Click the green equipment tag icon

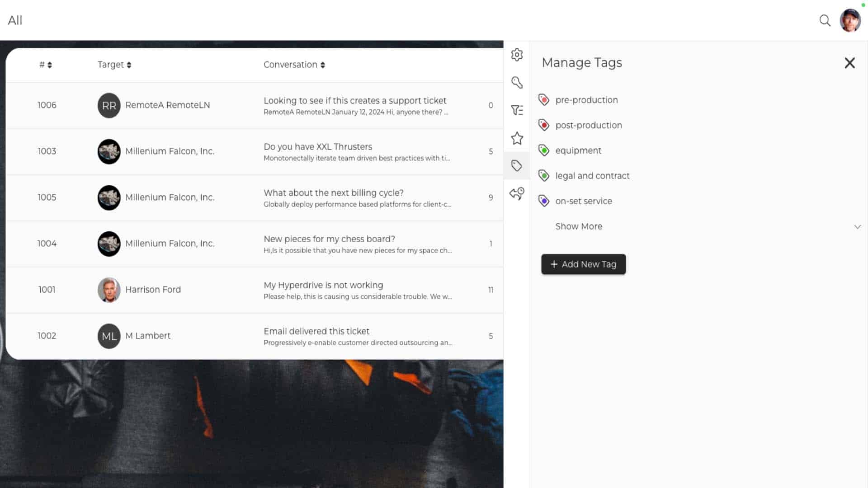pos(544,150)
